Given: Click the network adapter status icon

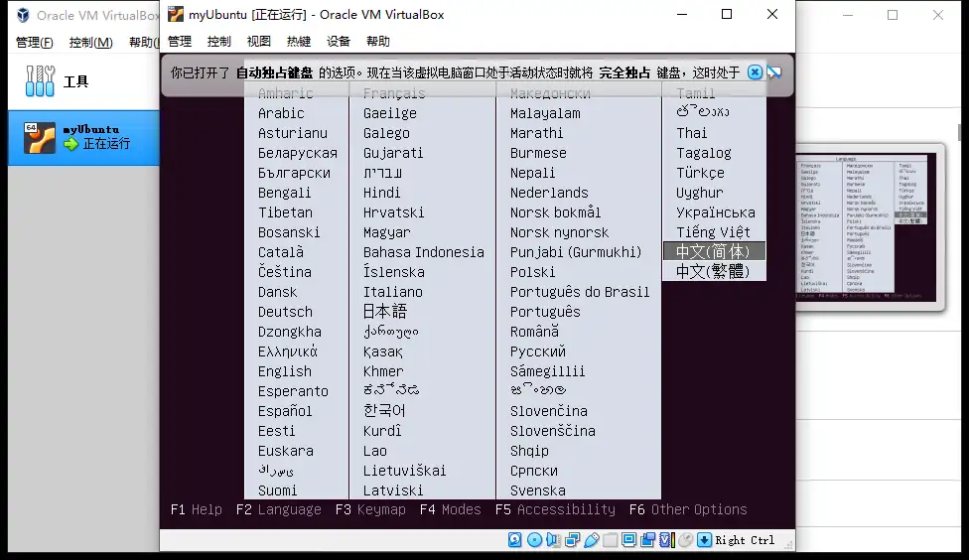Looking at the screenshot, I should tap(572, 540).
